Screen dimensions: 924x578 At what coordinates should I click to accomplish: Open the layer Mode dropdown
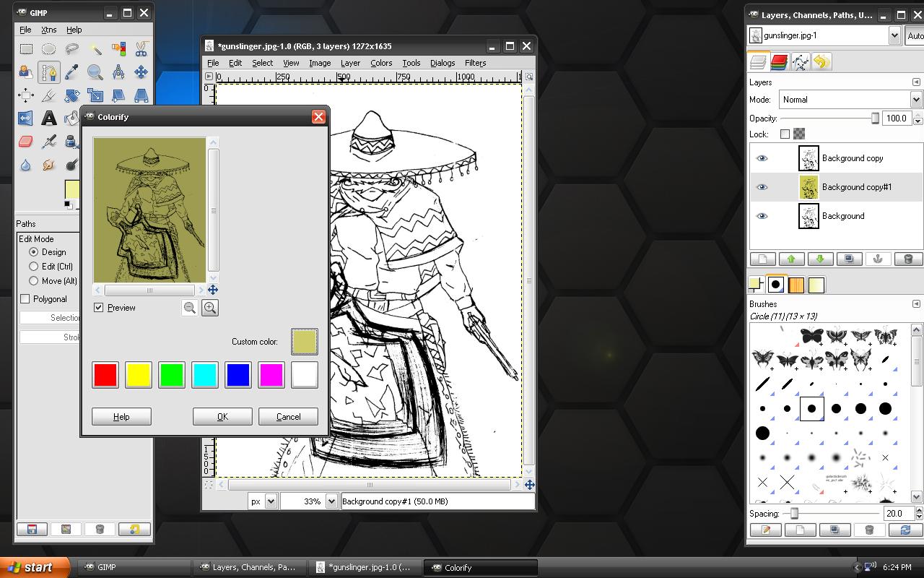coord(915,100)
